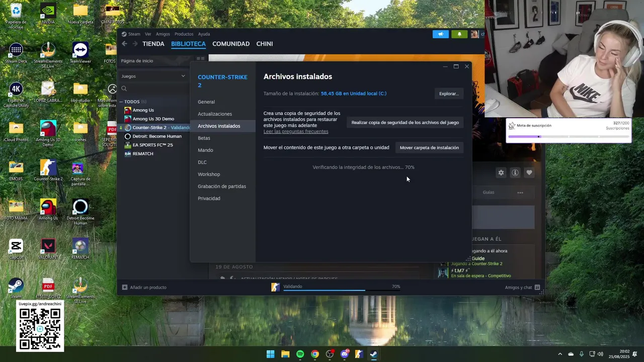Screen dimensions: 644x362
Task: Open Chrome from the taskbar
Action: pos(315,354)
